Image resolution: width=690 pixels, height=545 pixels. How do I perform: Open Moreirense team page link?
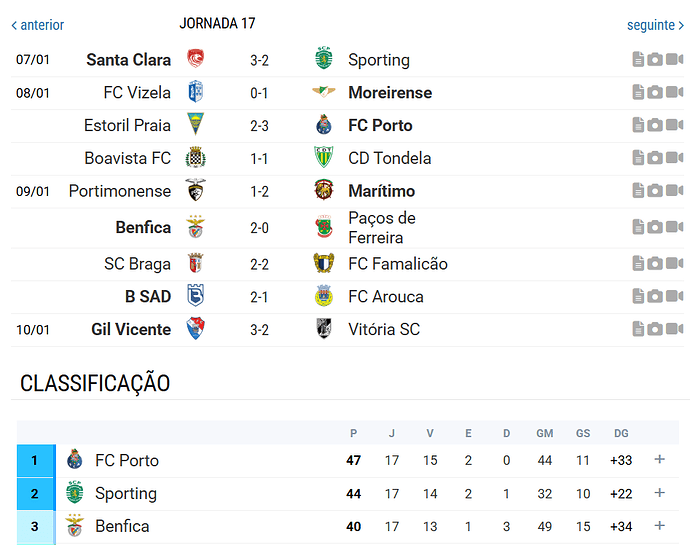tap(390, 93)
